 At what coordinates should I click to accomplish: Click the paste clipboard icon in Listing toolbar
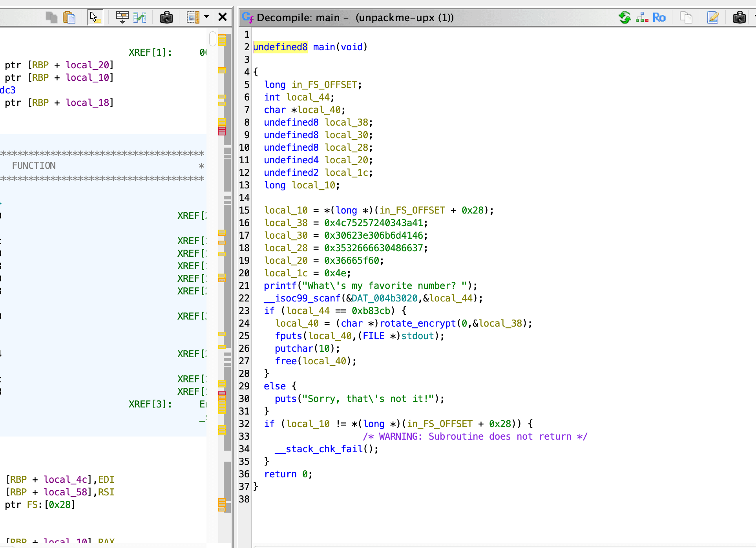pyautogui.click(x=69, y=17)
